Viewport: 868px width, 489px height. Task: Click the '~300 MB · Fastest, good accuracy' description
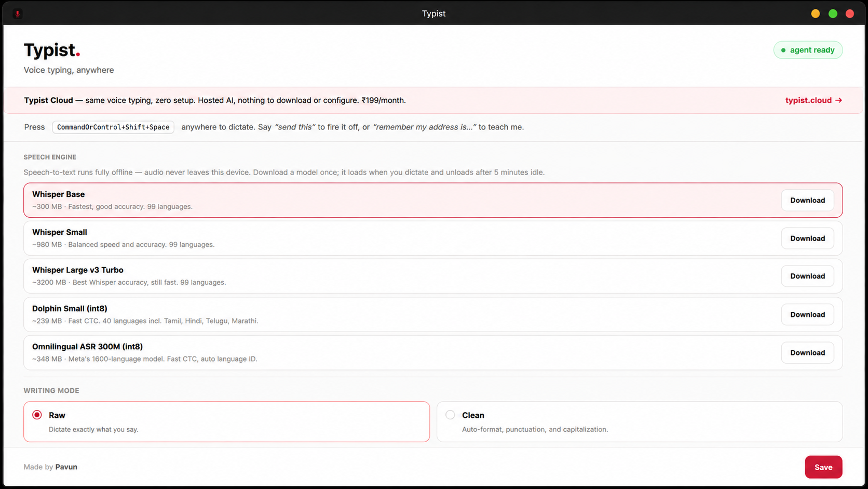[112, 207]
